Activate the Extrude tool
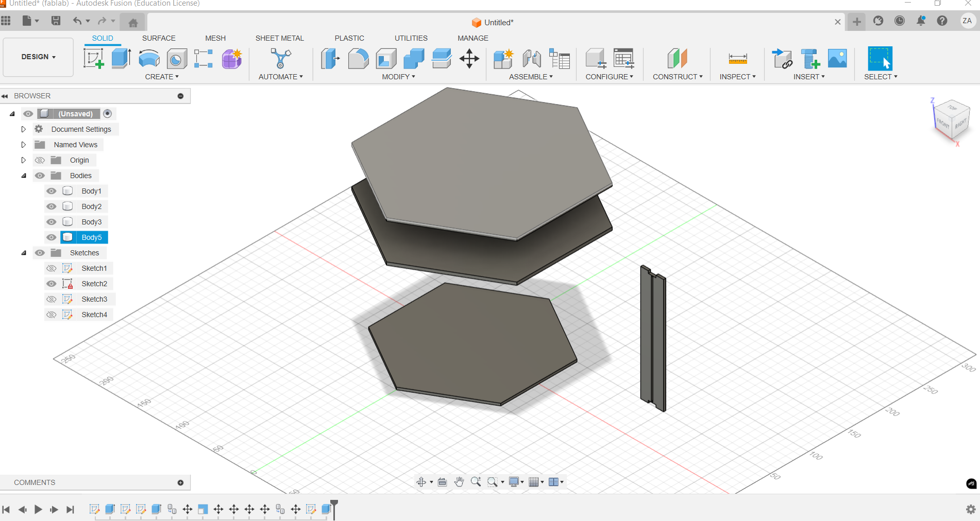This screenshot has height=521, width=980. 121,59
